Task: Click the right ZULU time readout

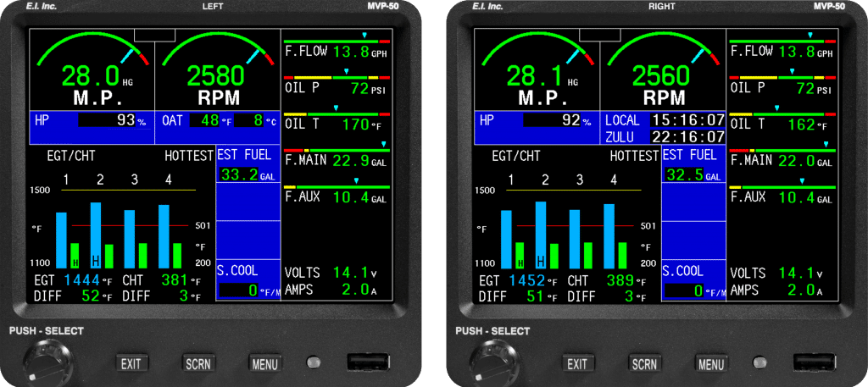Action: pos(687,136)
